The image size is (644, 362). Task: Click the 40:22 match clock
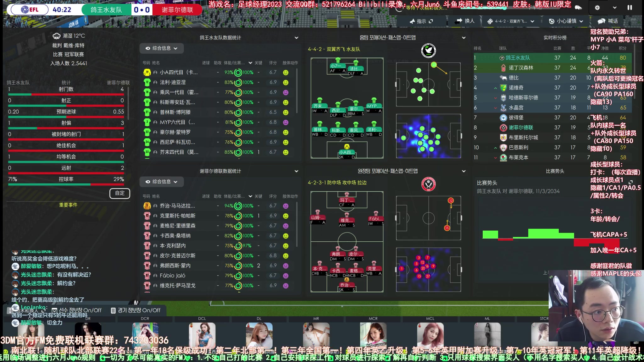[62, 10]
